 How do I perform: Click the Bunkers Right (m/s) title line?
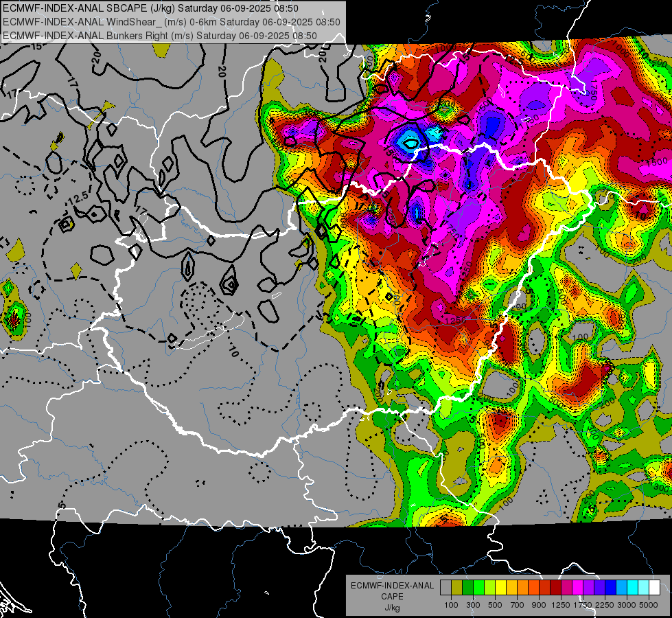(160, 36)
